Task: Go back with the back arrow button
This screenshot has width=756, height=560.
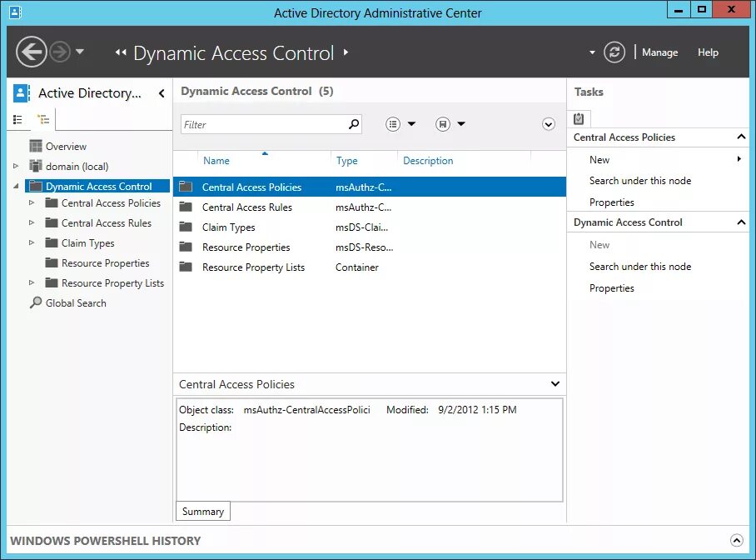Action: tap(32, 52)
